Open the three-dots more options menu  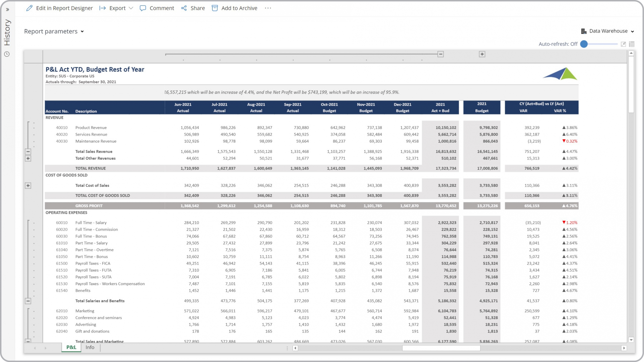[268, 8]
